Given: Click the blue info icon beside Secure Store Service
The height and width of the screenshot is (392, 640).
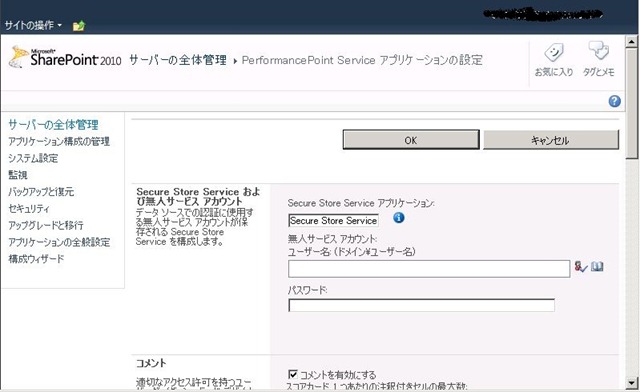Looking at the screenshot, I should click(x=399, y=218).
